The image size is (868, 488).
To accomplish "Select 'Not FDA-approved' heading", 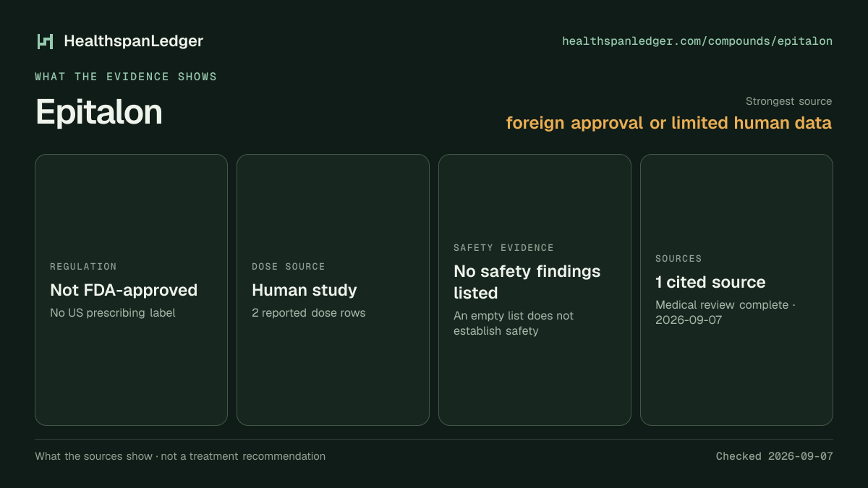I will click(x=124, y=290).
